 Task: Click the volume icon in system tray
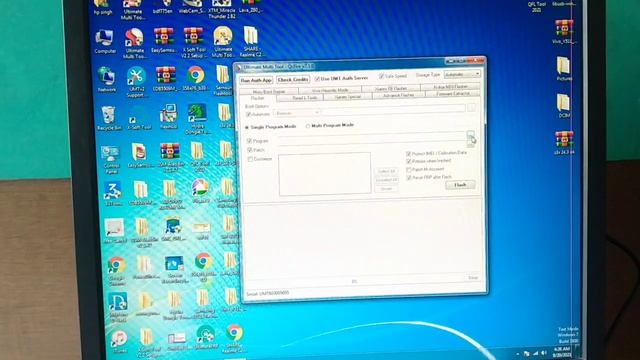coord(544,353)
